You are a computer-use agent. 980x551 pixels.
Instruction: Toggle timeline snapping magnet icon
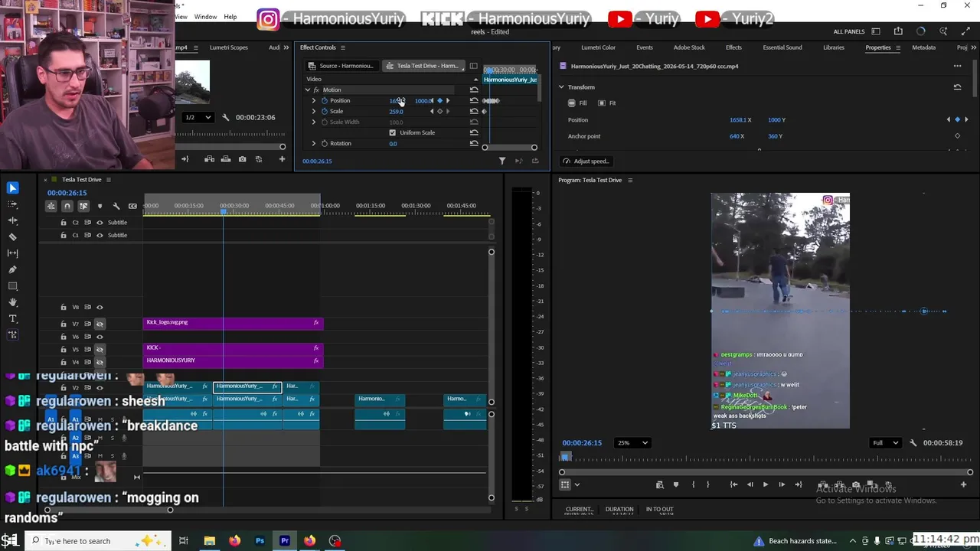pos(67,206)
